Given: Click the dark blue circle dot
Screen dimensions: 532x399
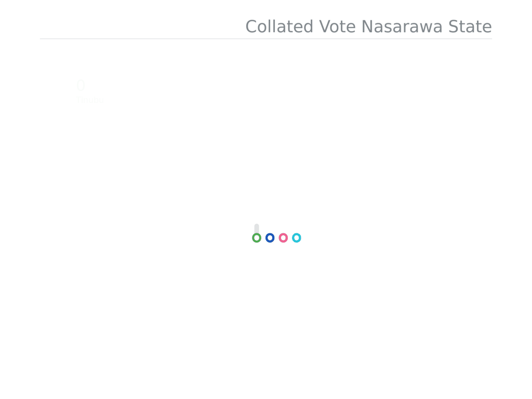Looking at the screenshot, I should (x=270, y=238).
